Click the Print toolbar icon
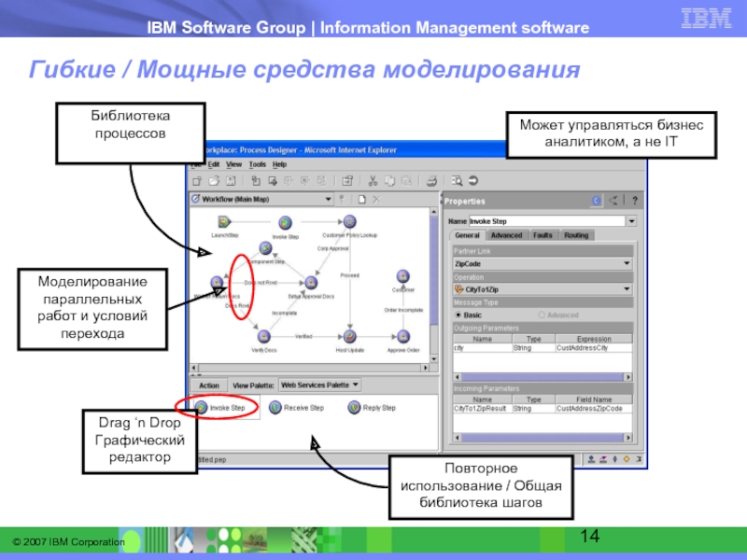 pyautogui.click(x=431, y=181)
